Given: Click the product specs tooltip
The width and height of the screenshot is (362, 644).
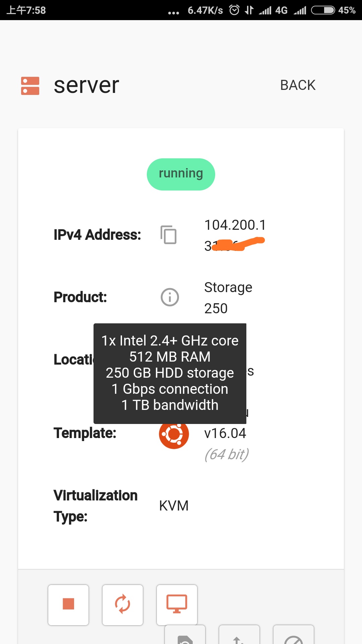Looking at the screenshot, I should [x=170, y=373].
